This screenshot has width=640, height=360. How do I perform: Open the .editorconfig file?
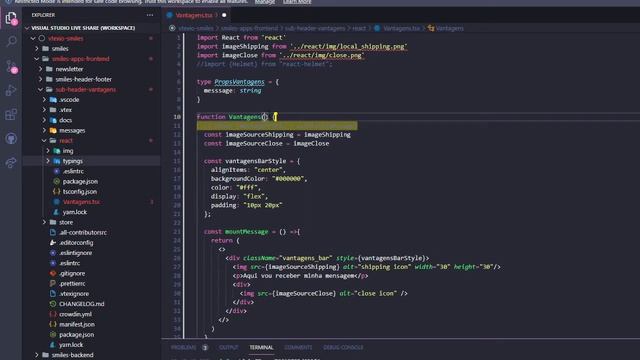click(76, 242)
